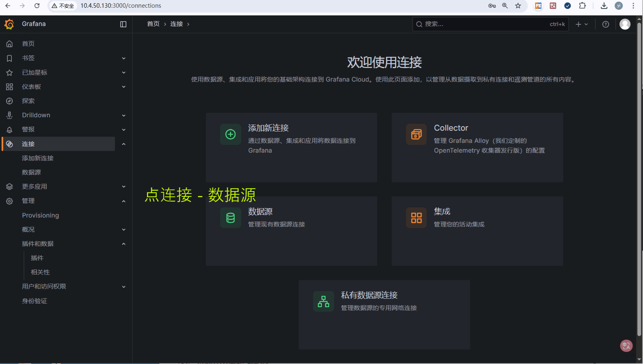643x364 pixels.
Task: Open the Home icon in sidebar
Action: coord(9,44)
